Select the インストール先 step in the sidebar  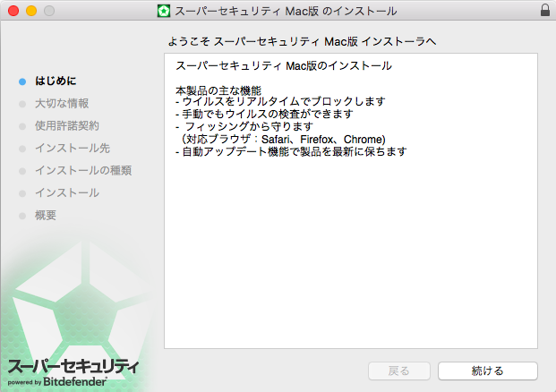point(73,148)
